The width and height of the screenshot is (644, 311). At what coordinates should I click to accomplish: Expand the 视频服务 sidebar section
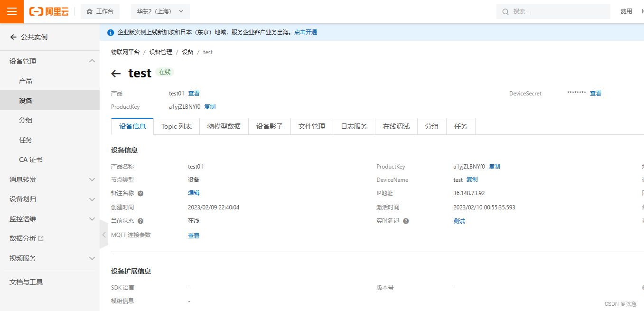pos(50,258)
